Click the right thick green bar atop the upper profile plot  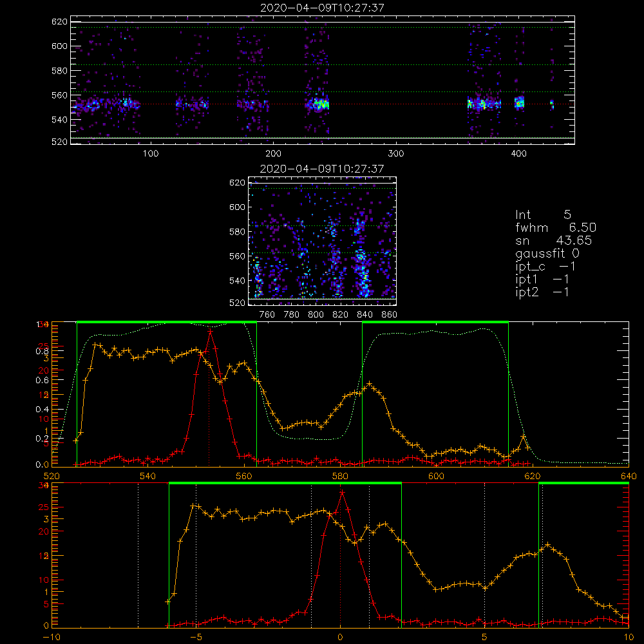435,322
